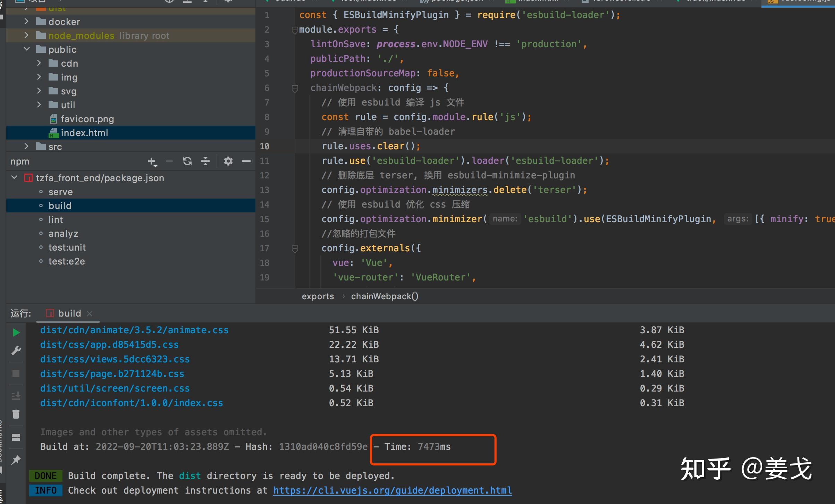
Task: Toggle fold marker at config.externals line
Action: click(295, 248)
